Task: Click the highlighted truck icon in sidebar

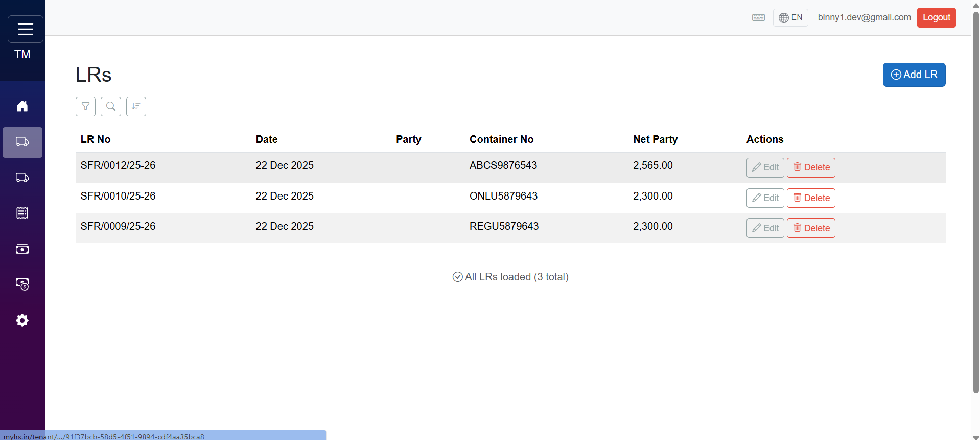Action: point(22,142)
